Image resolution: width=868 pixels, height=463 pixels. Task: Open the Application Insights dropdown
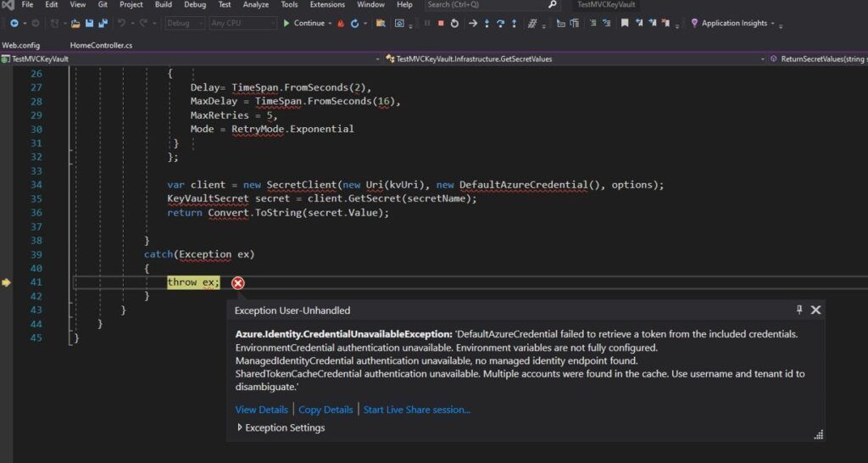tap(734, 23)
